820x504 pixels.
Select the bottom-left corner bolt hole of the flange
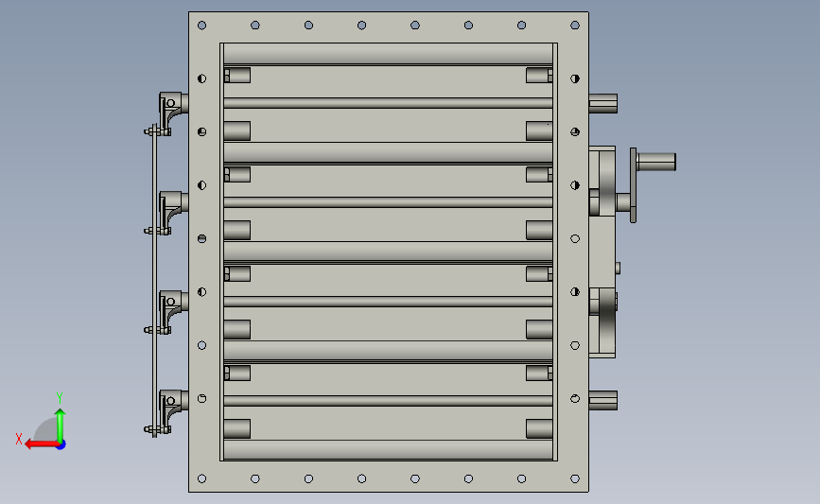(201, 478)
